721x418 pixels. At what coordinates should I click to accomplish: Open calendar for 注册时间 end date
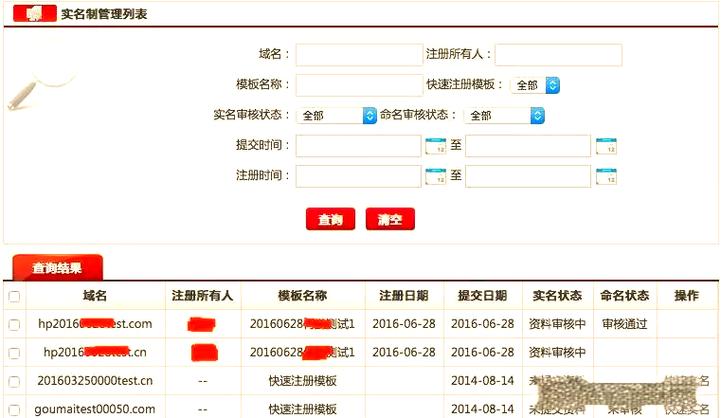[606, 177]
